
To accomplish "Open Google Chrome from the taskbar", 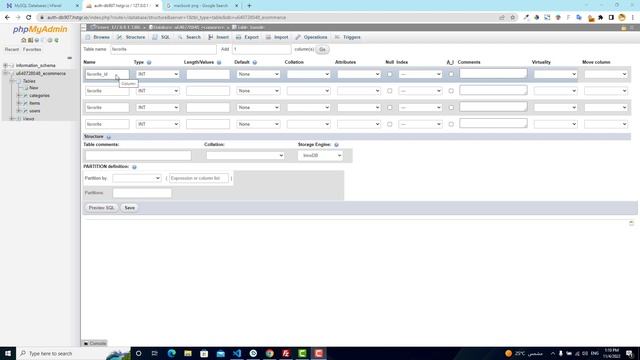I will (x=269, y=353).
